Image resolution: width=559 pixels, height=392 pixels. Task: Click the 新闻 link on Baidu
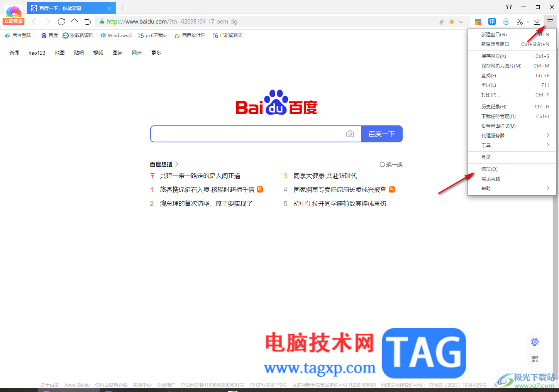pyautogui.click(x=14, y=53)
